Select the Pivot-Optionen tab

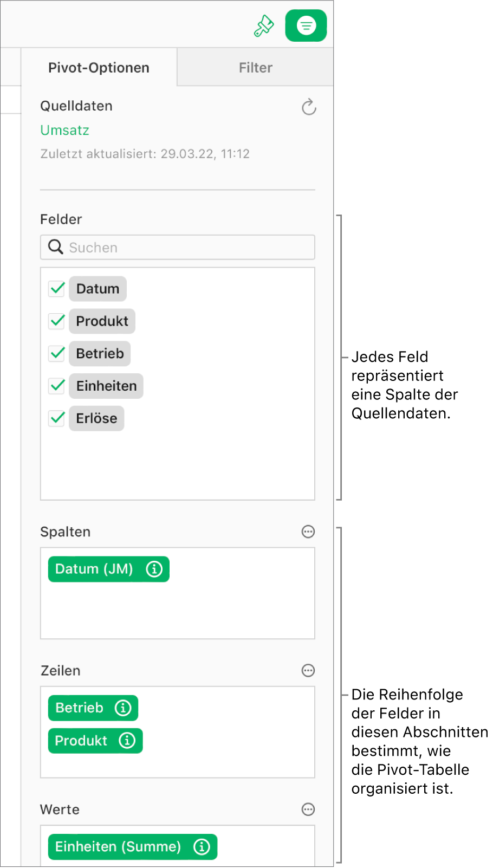pyautogui.click(x=99, y=67)
